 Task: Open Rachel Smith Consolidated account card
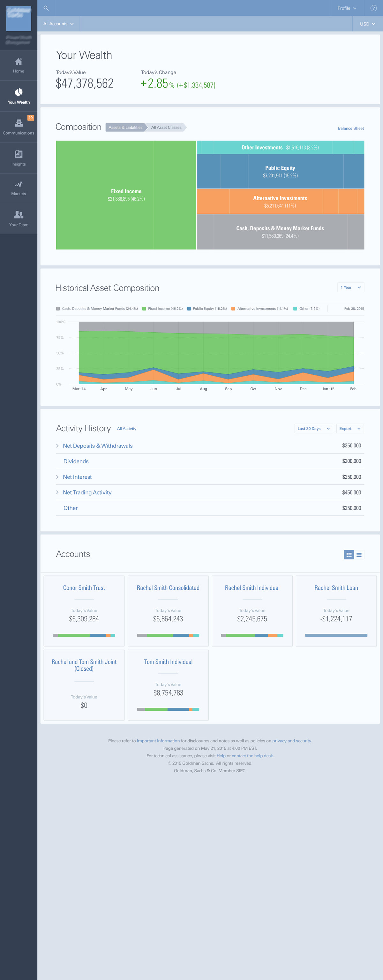pos(168,611)
